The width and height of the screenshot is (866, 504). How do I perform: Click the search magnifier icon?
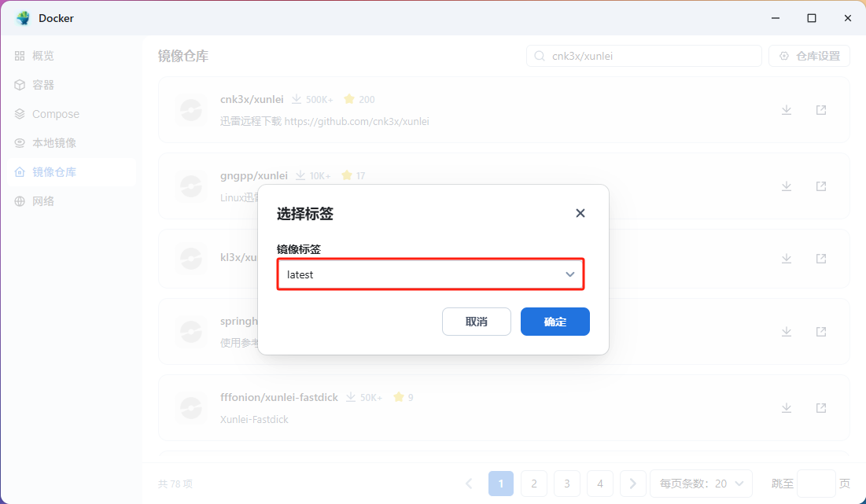tap(540, 56)
